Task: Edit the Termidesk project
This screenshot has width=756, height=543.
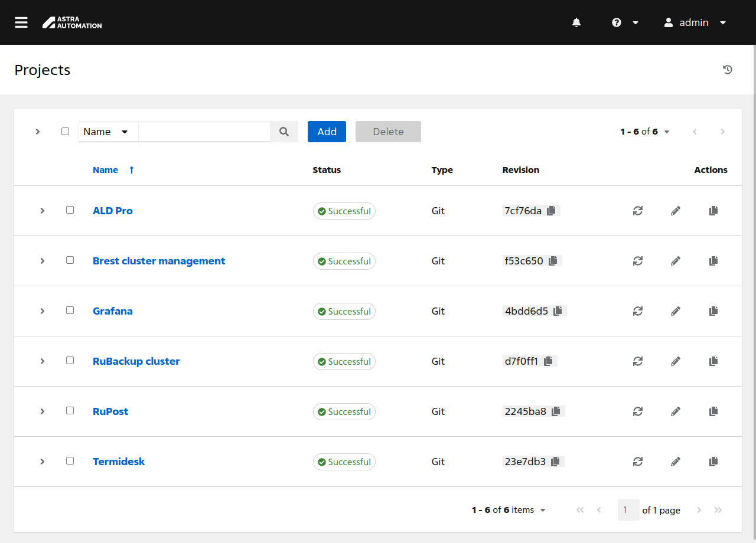Action: (x=676, y=462)
